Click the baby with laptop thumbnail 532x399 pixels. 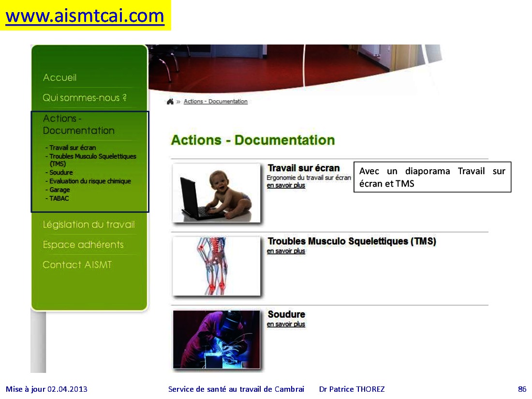217,193
